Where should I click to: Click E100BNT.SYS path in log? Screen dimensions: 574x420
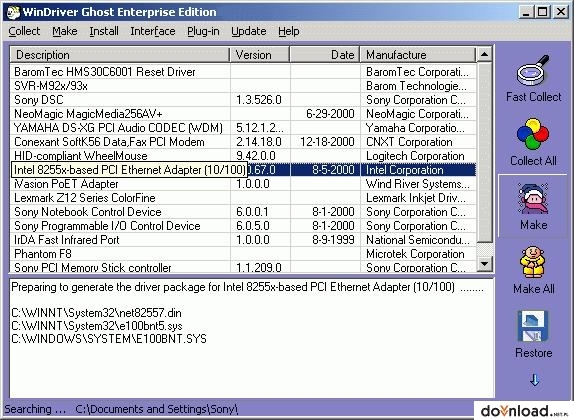109,339
